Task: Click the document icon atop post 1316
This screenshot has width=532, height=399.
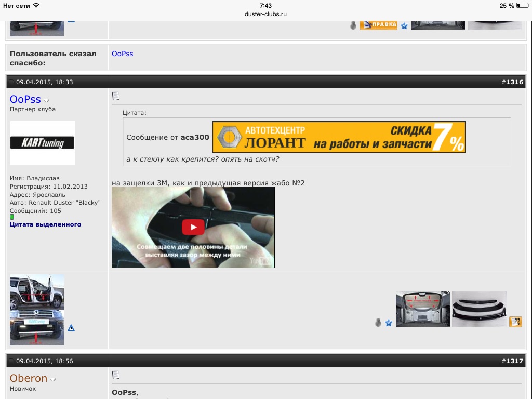Action: (116, 96)
